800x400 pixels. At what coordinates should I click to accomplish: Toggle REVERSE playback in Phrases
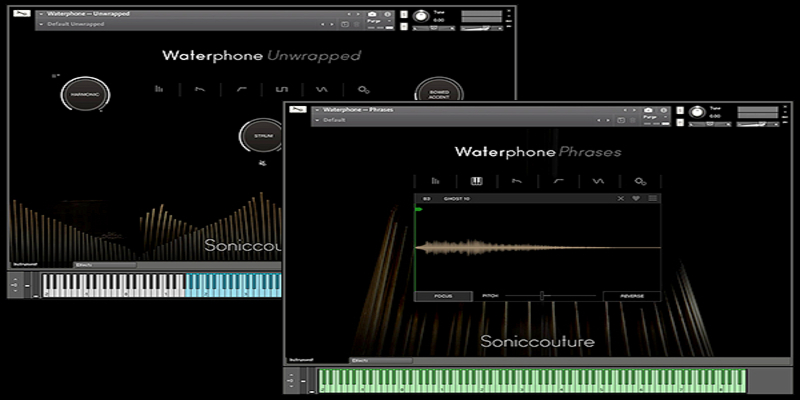pos(632,296)
